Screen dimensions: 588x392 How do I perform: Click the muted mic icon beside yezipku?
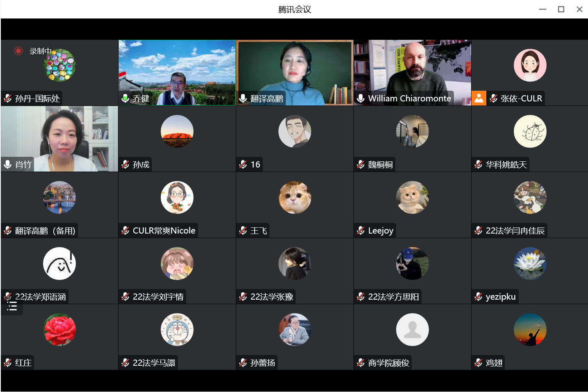pyautogui.click(x=479, y=297)
